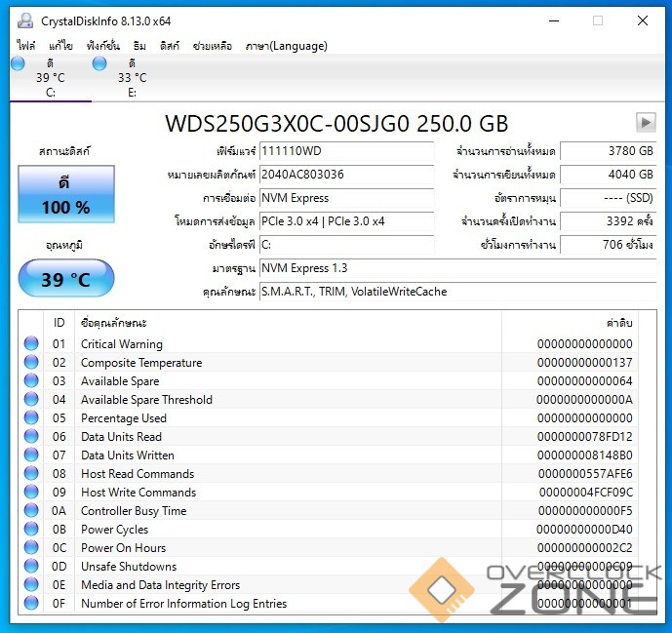The width and height of the screenshot is (672, 633).
Task: Open the แก้ไข (Edit) menu
Action: (60, 46)
